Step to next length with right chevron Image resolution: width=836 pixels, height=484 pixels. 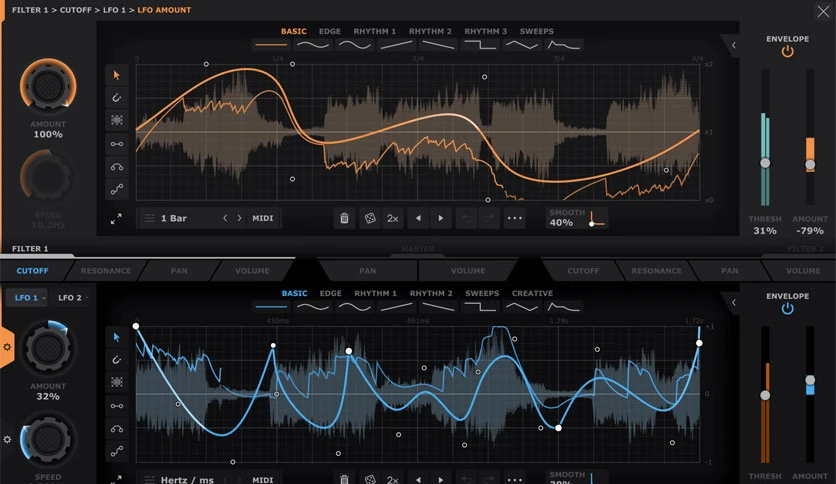pos(239,218)
